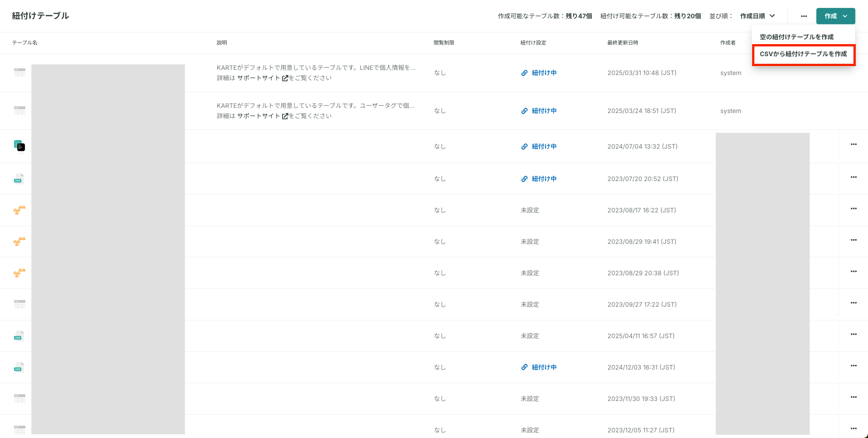Click the 作成 dropdown button
868x438 pixels.
click(x=836, y=16)
